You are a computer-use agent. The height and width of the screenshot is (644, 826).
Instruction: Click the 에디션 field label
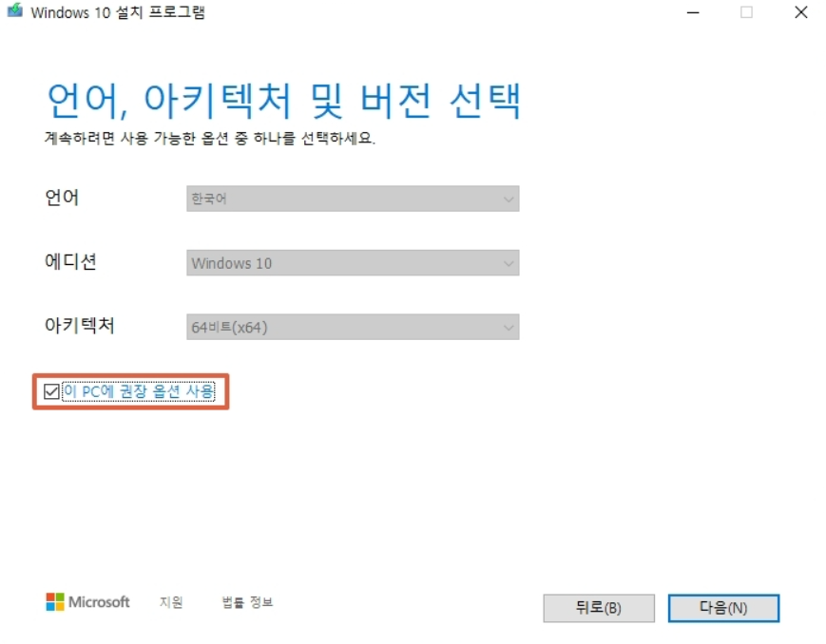click(x=70, y=262)
